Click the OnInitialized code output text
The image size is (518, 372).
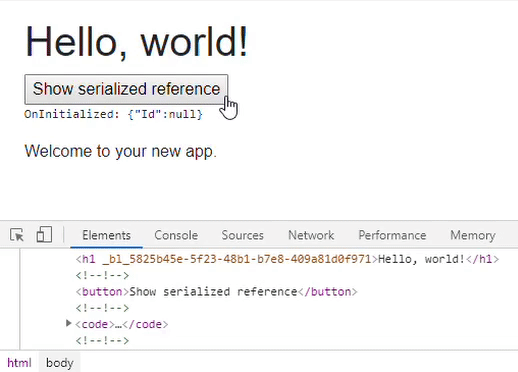click(x=113, y=114)
